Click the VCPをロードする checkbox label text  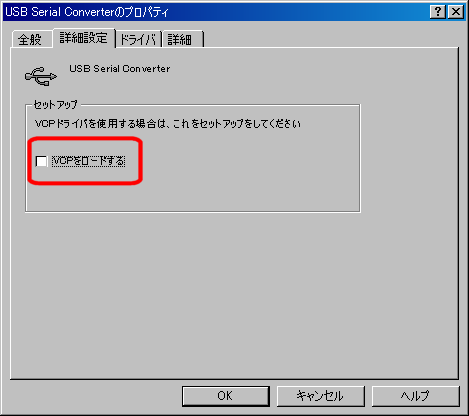pos(89,161)
